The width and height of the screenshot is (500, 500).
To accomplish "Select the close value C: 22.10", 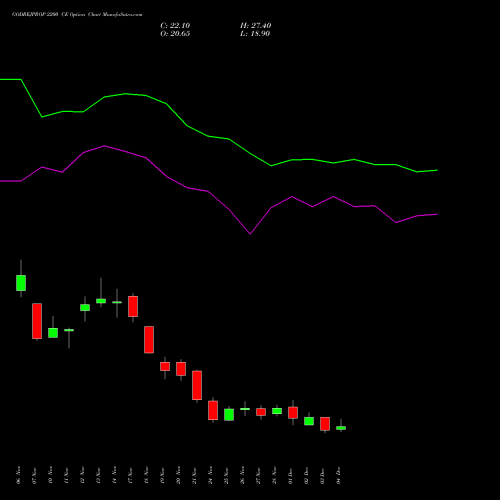I will click(x=175, y=26).
